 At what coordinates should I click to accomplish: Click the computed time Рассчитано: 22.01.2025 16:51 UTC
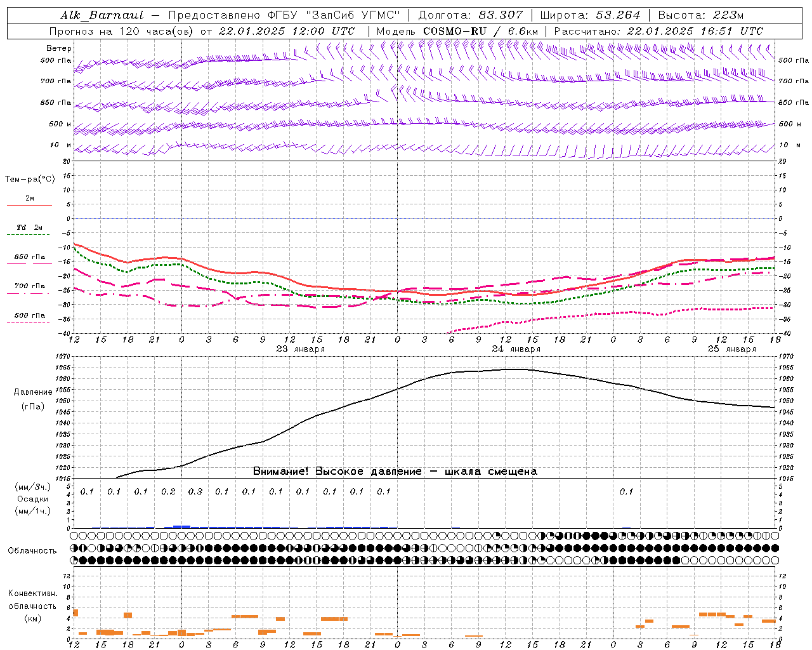coord(658,31)
